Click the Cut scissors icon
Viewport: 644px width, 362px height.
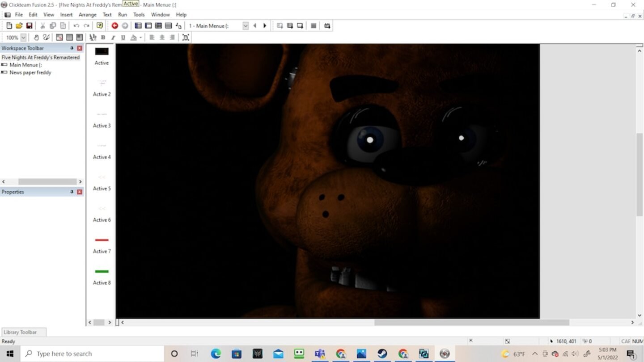tap(43, 26)
